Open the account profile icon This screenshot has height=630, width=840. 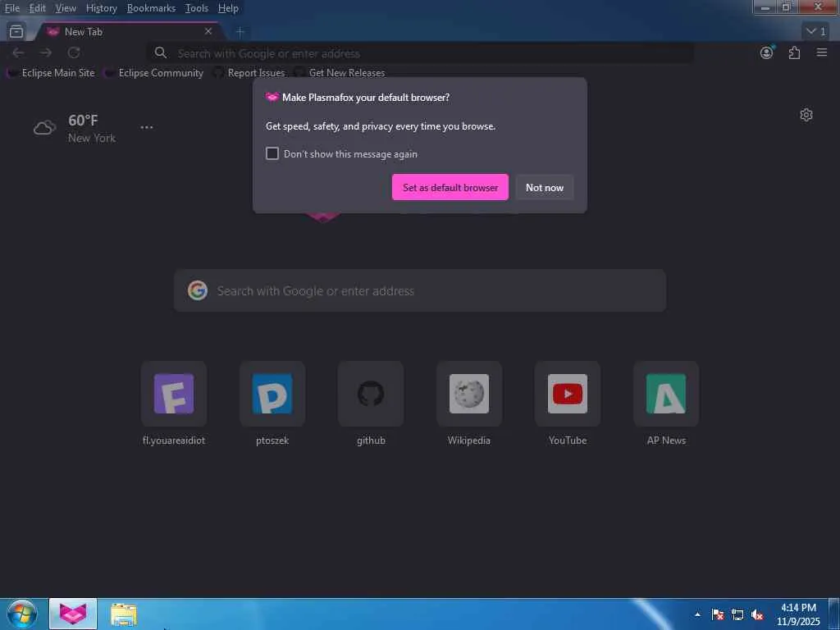pyautogui.click(x=767, y=52)
